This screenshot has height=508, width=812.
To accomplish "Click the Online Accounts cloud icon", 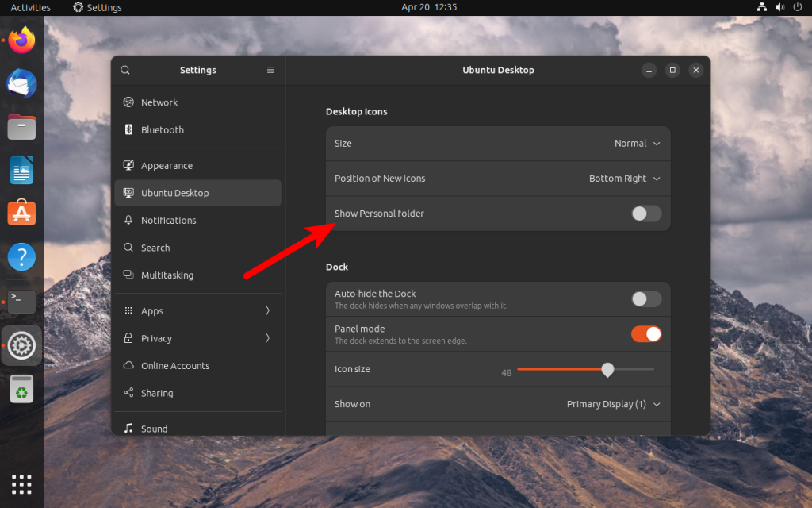I will tap(128, 365).
